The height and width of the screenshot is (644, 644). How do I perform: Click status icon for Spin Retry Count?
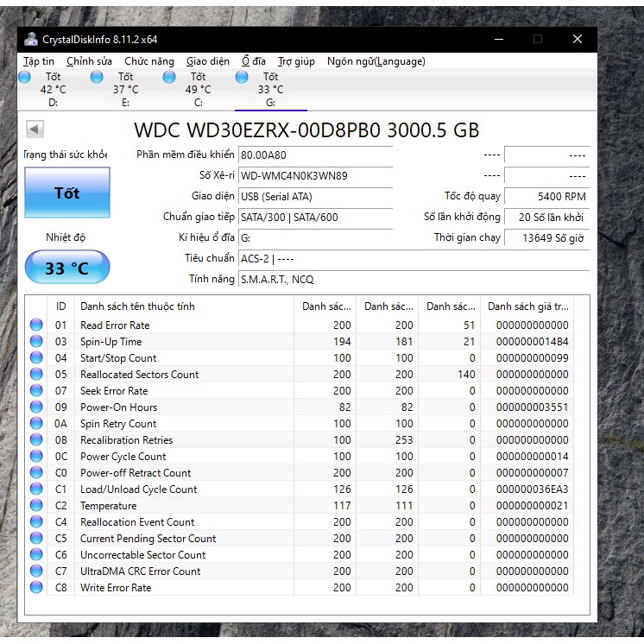tap(36, 423)
